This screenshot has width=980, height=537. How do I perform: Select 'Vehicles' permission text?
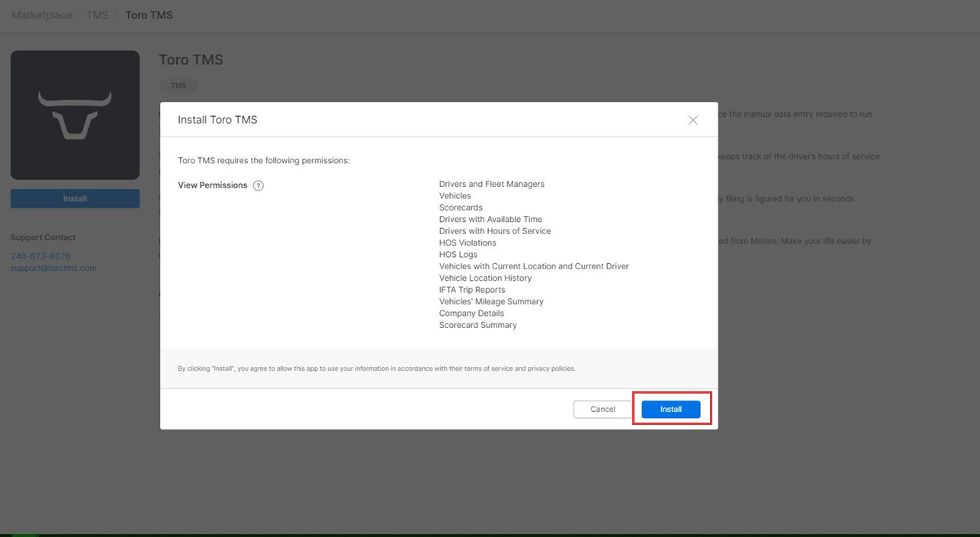point(455,196)
